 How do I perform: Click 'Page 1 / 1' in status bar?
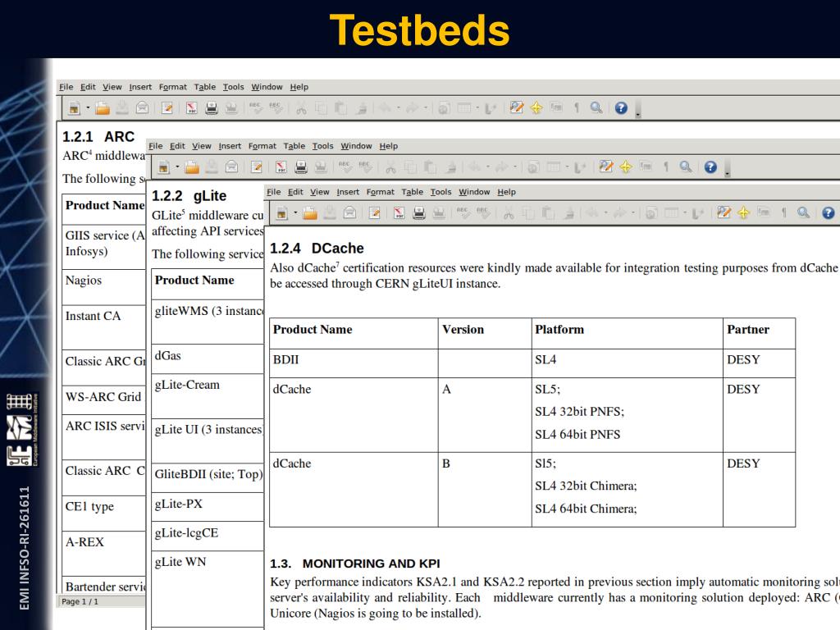[80, 601]
